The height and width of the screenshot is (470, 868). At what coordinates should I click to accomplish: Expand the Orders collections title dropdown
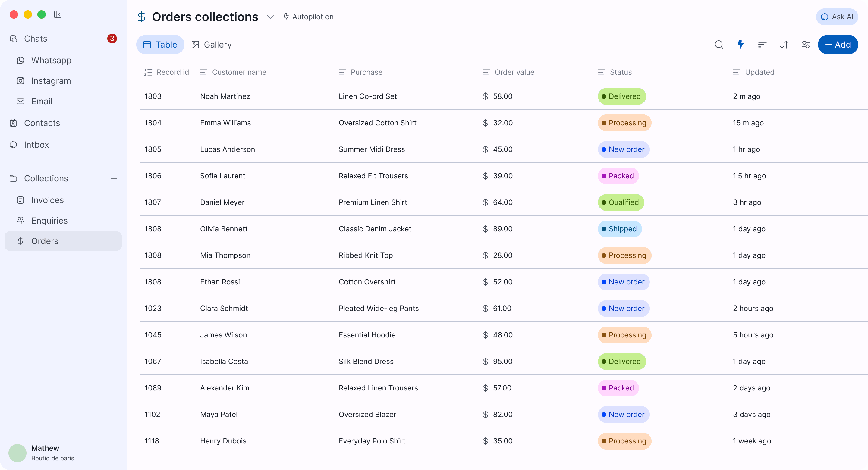[x=271, y=17]
